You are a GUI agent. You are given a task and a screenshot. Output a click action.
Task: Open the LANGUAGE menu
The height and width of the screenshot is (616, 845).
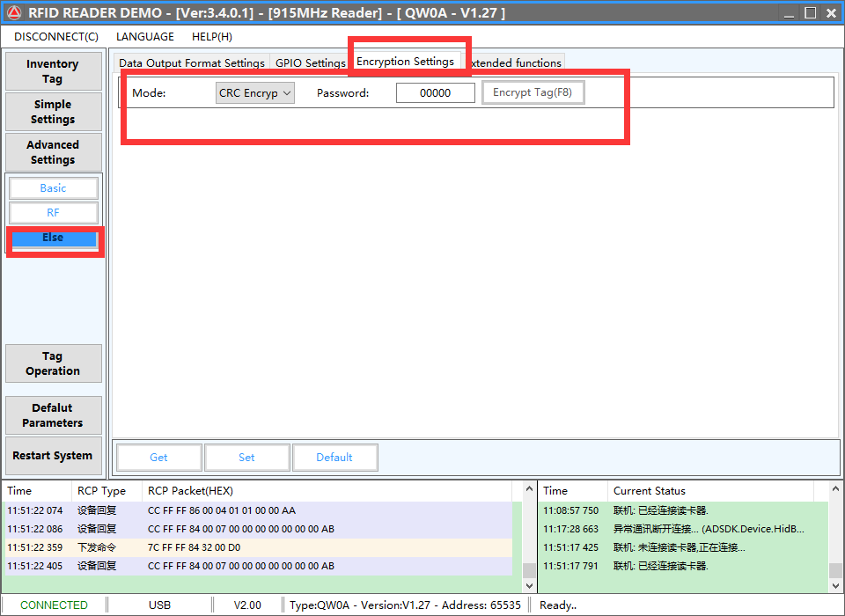(145, 37)
